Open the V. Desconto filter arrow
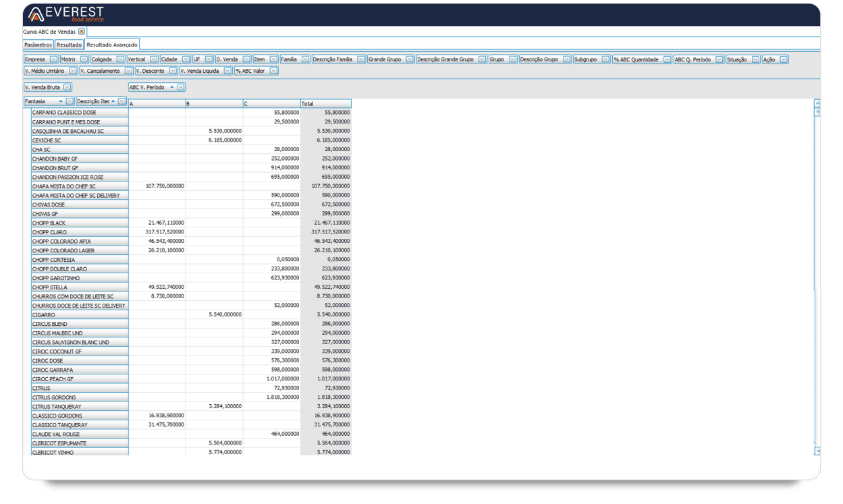 point(173,71)
